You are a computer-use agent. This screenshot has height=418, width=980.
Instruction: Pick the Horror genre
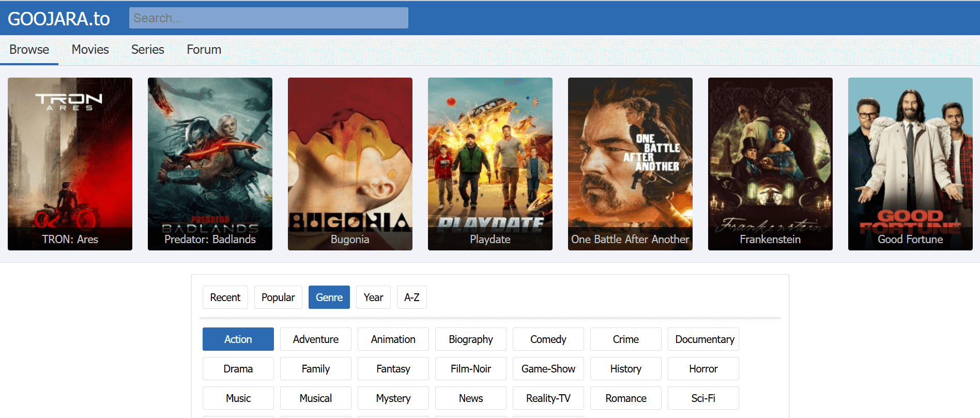coord(703,369)
